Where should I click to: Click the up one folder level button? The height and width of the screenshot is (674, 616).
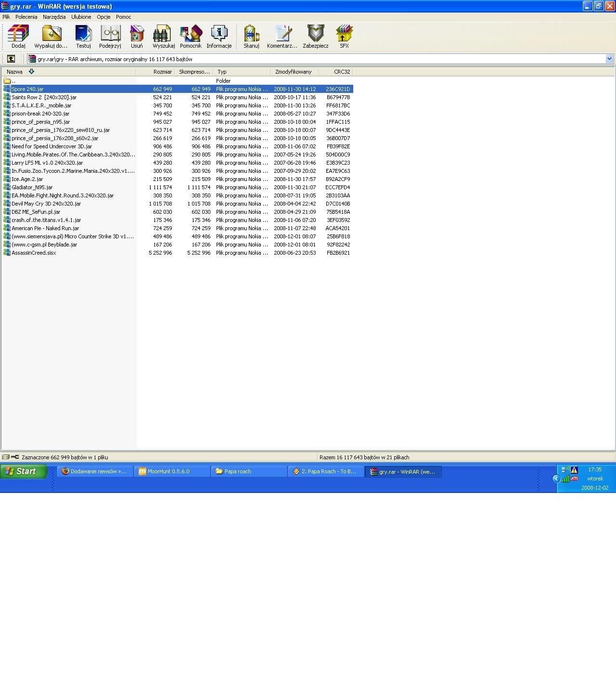[11, 59]
